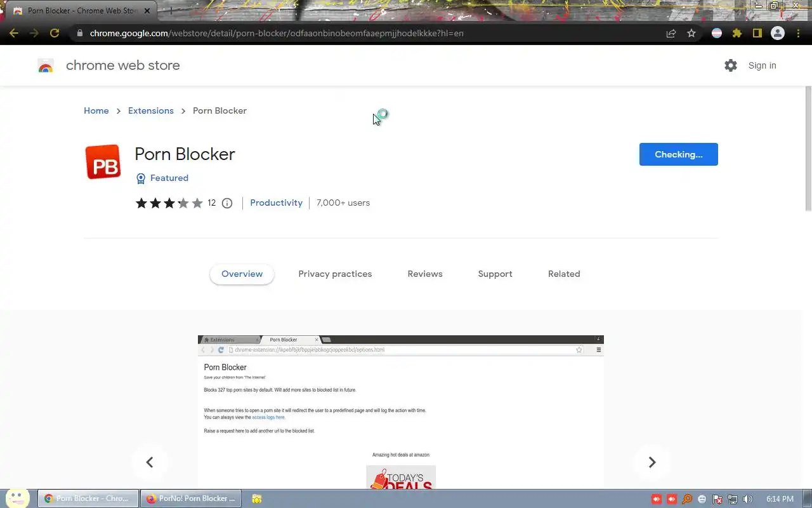Click the page vertical scrollbar
This screenshot has height=508, width=812.
tap(808, 149)
